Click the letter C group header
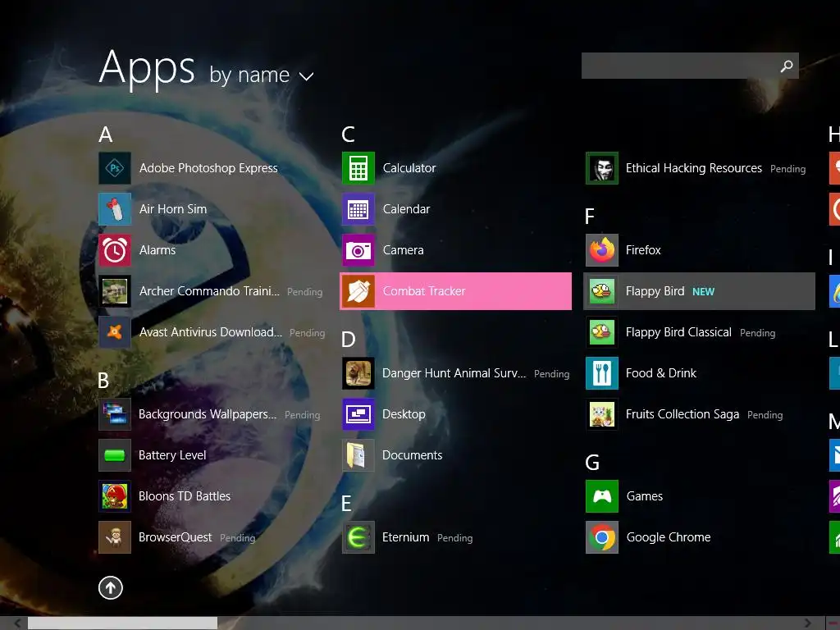Viewport: 840px width, 630px height. click(348, 135)
